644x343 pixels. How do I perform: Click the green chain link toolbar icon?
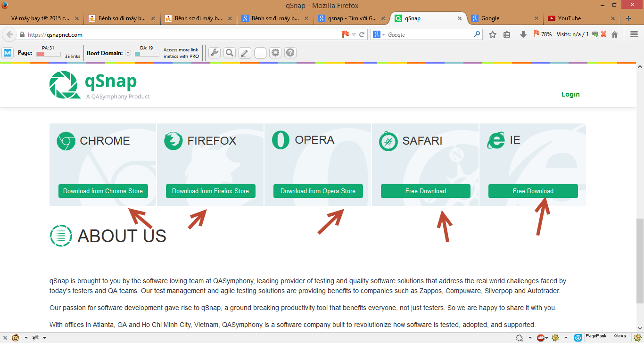(x=595, y=34)
